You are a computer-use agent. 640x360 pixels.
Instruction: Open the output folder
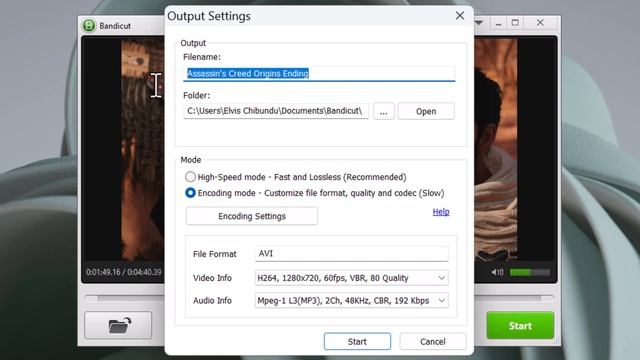coord(426,111)
